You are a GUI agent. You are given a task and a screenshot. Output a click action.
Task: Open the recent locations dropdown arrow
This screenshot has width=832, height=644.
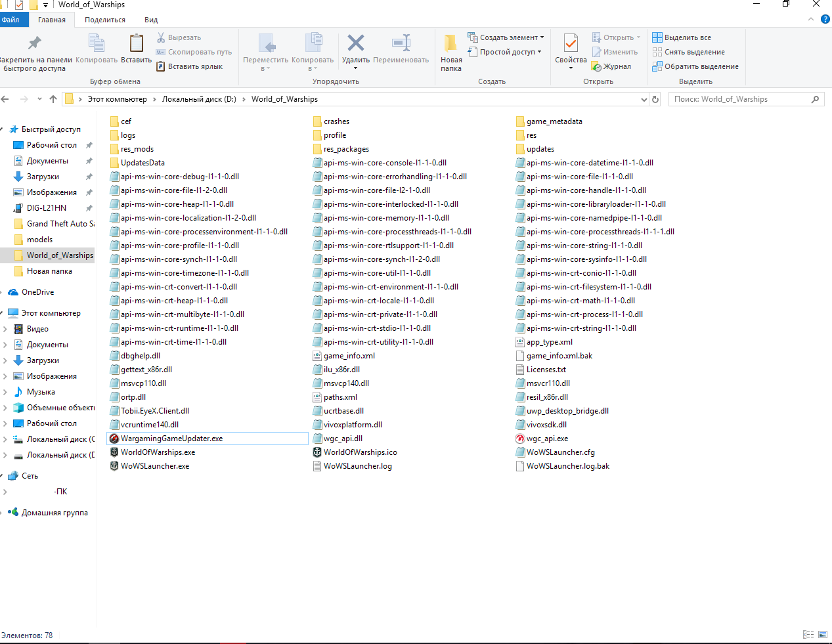39,99
